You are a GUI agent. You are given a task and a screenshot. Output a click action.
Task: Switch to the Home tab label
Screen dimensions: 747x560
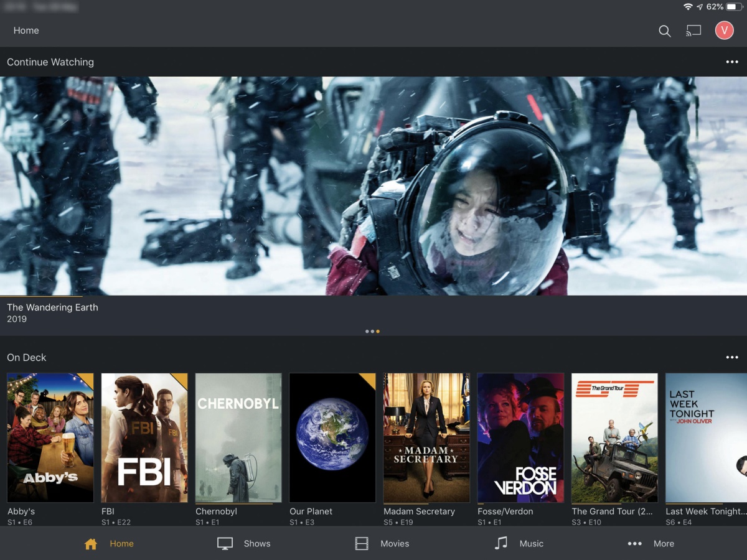click(x=121, y=544)
